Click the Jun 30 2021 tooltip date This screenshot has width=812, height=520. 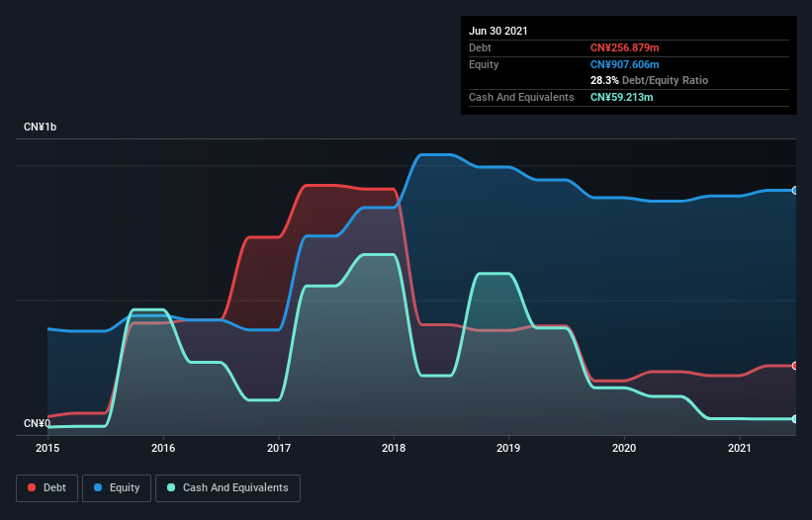click(x=498, y=31)
